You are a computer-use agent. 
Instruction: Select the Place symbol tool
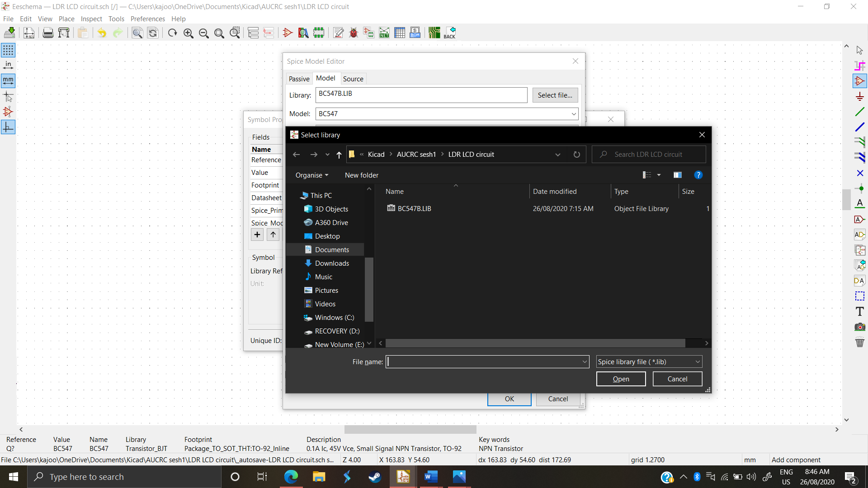click(859, 81)
